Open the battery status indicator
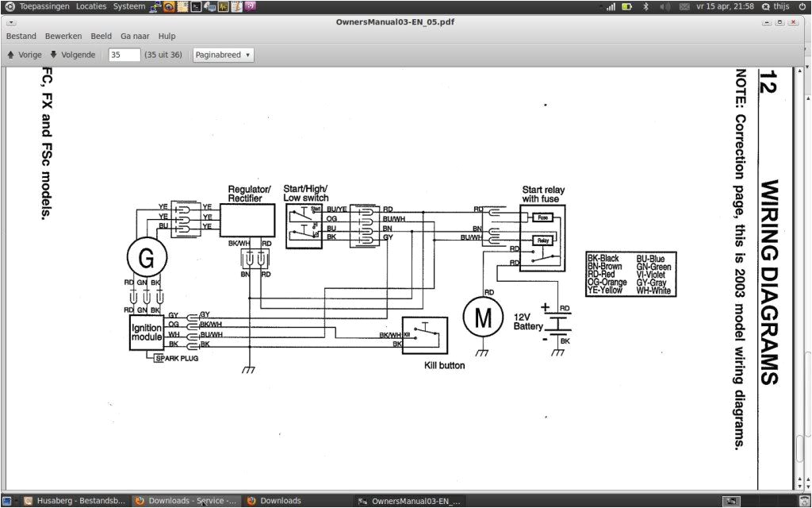 pyautogui.click(x=626, y=6)
